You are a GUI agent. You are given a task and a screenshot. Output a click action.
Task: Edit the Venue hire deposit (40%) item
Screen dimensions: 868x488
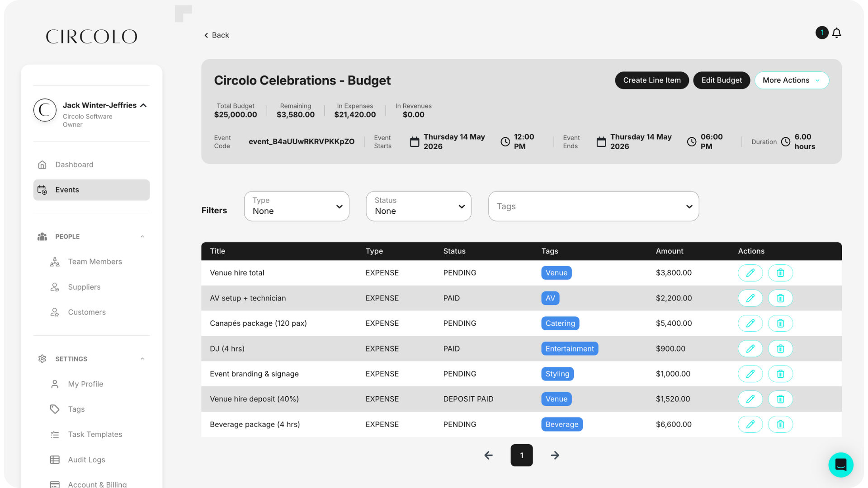(x=750, y=399)
